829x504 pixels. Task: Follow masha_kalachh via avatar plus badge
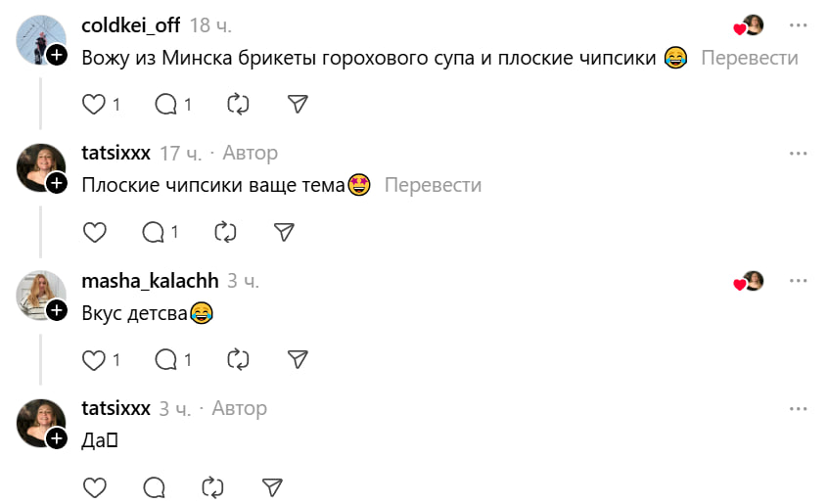point(57,310)
